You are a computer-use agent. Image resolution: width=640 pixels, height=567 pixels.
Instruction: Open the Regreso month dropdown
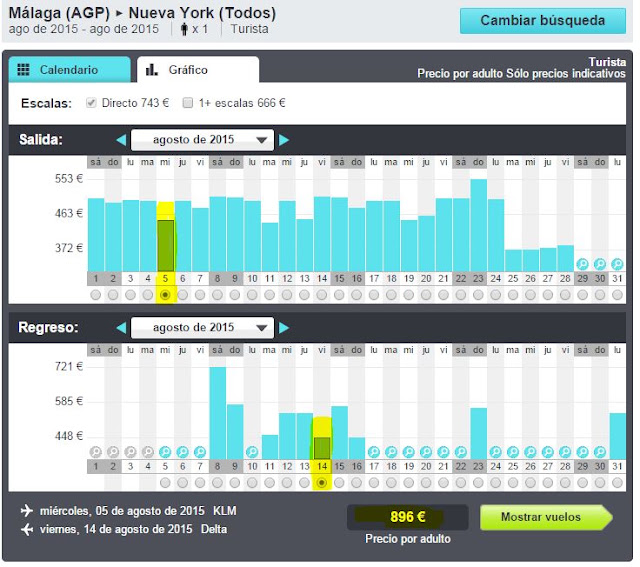click(202, 328)
